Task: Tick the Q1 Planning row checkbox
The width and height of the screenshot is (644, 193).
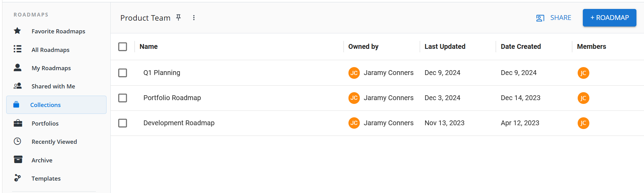Action: (123, 73)
